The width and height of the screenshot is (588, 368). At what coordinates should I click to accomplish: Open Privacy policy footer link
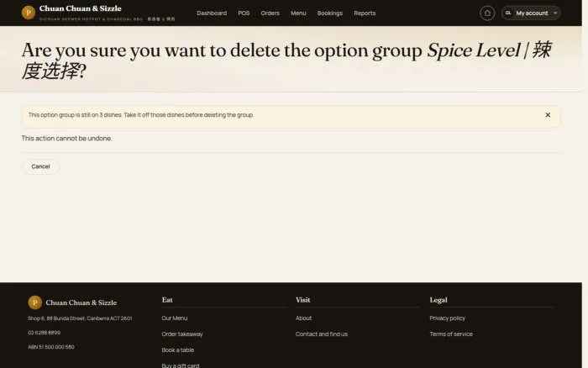(447, 318)
